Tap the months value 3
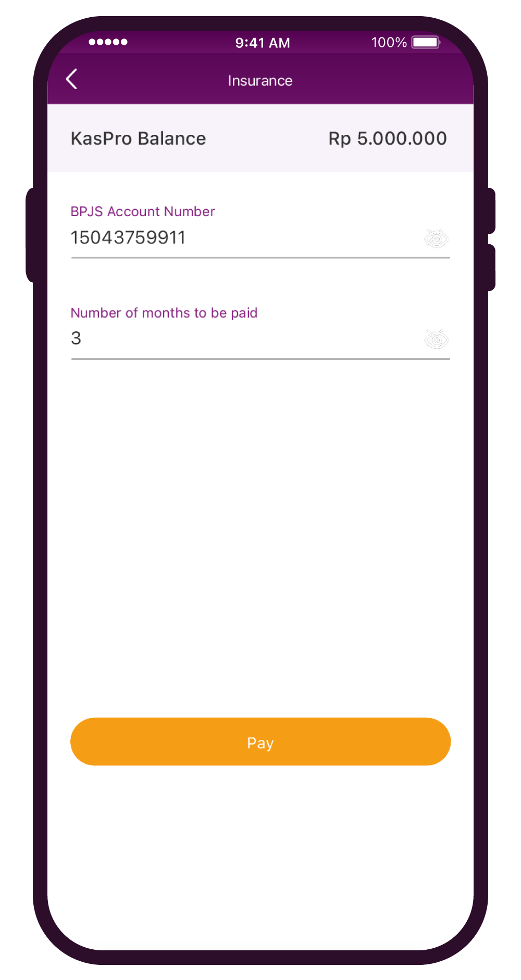521x980 pixels. 76,338
